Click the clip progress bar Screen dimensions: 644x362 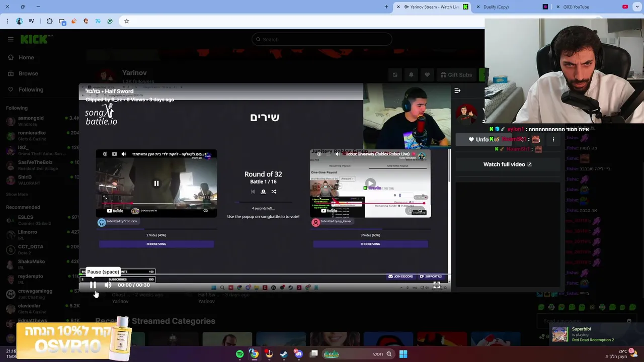[264, 275]
